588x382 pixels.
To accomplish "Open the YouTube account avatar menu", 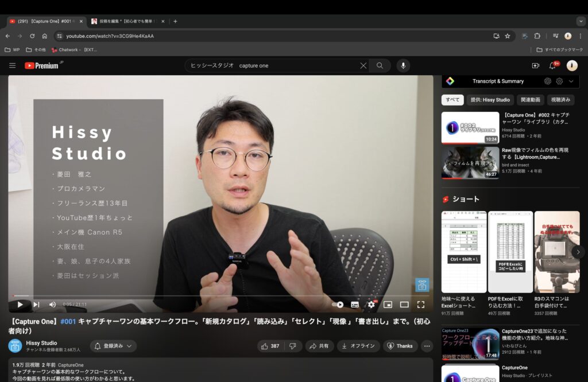I will (x=571, y=65).
